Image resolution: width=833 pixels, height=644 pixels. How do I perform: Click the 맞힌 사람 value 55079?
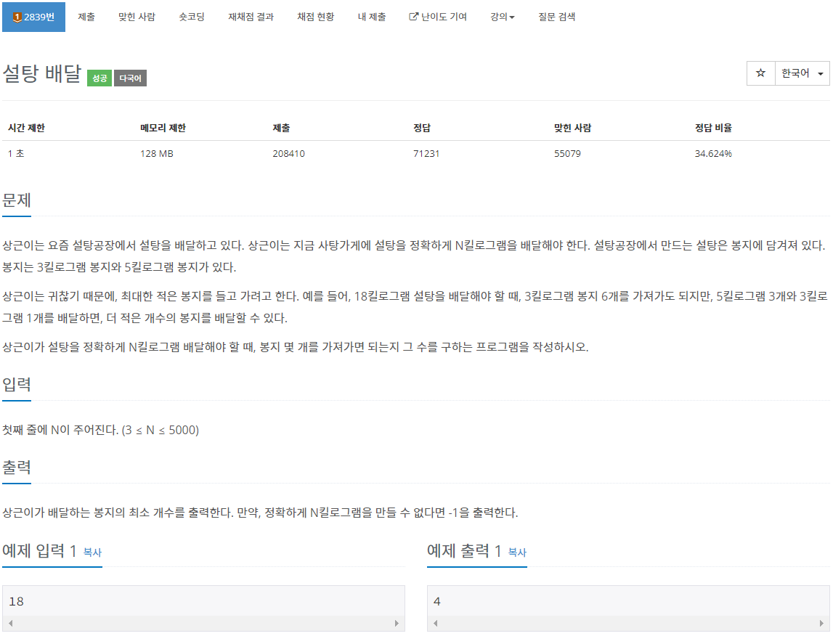567,154
